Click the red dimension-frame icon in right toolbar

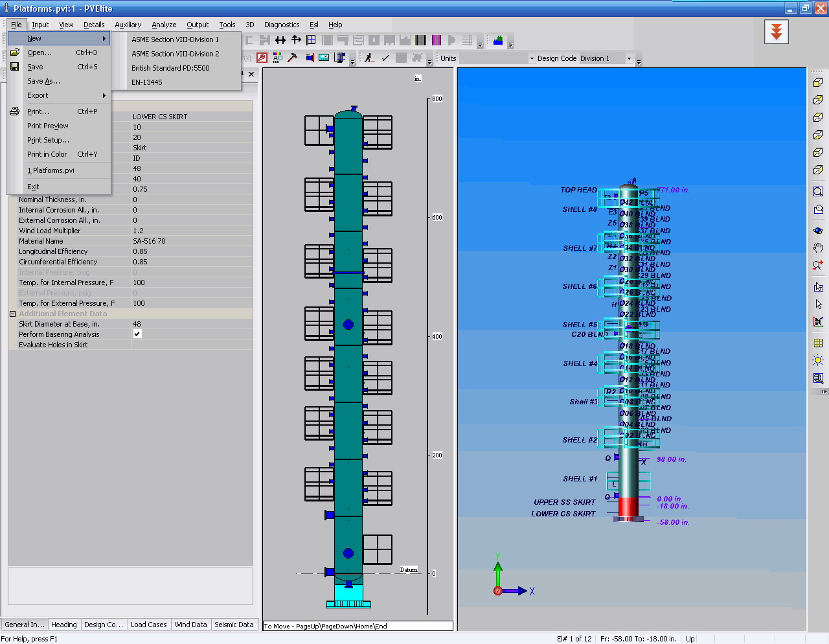818,321
